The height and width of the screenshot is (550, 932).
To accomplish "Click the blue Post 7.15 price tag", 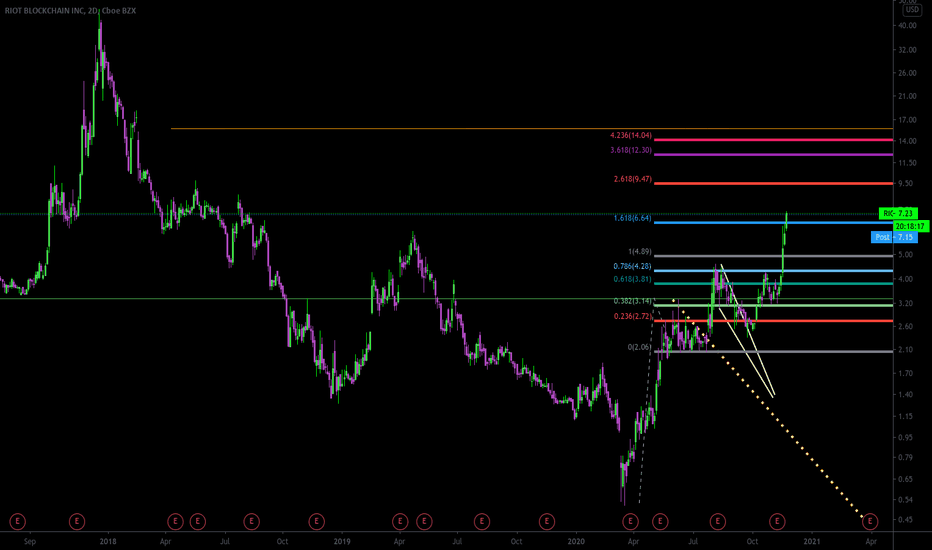I will 894,237.
